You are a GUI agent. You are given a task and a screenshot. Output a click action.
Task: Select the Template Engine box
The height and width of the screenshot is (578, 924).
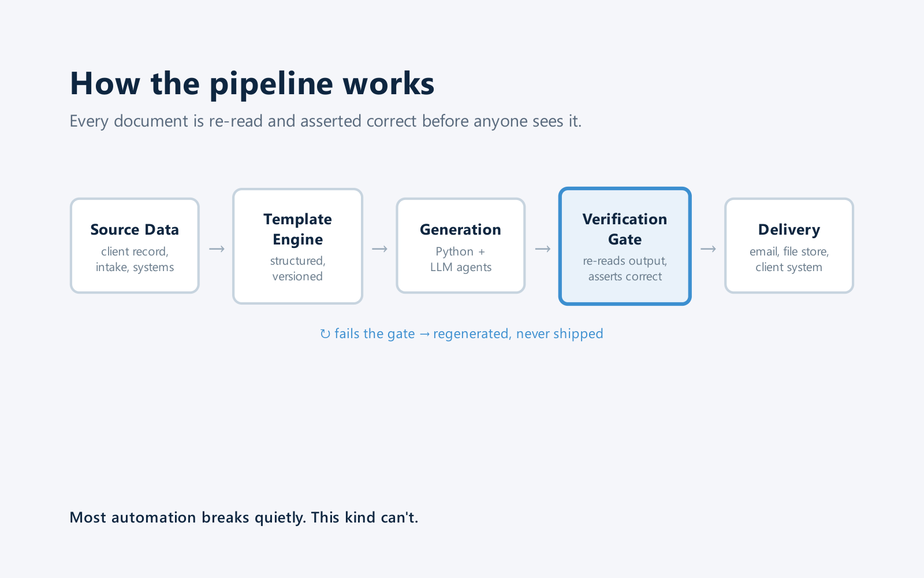click(297, 246)
